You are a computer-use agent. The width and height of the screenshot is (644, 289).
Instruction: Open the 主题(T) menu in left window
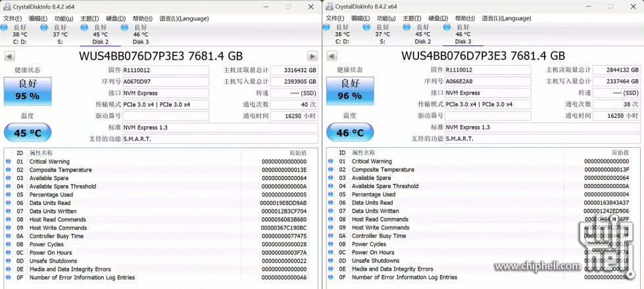[x=89, y=18]
